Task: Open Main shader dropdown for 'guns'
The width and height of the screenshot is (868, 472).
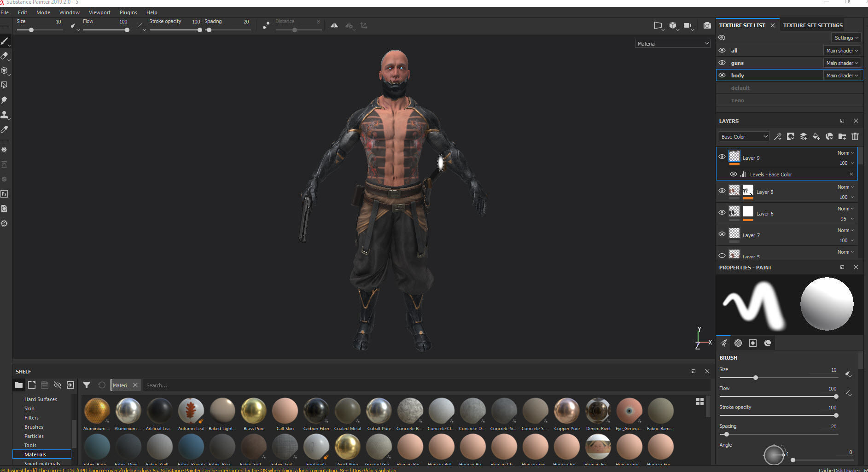Action: [x=842, y=63]
